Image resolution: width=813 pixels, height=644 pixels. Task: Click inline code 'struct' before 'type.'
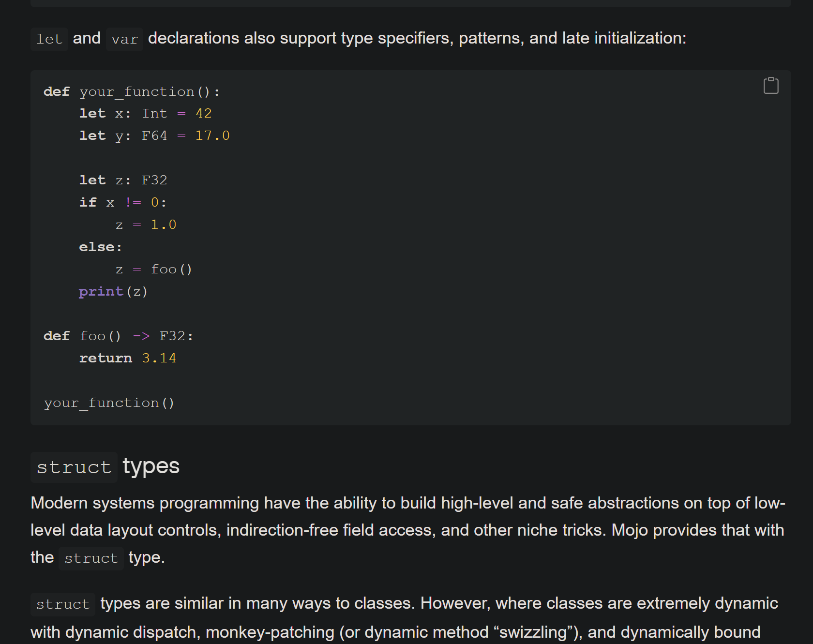(x=91, y=558)
